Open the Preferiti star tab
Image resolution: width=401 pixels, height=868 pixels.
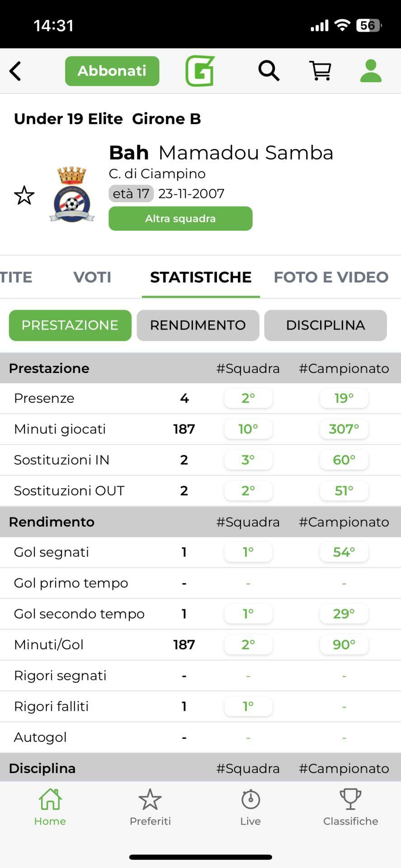pos(150,808)
